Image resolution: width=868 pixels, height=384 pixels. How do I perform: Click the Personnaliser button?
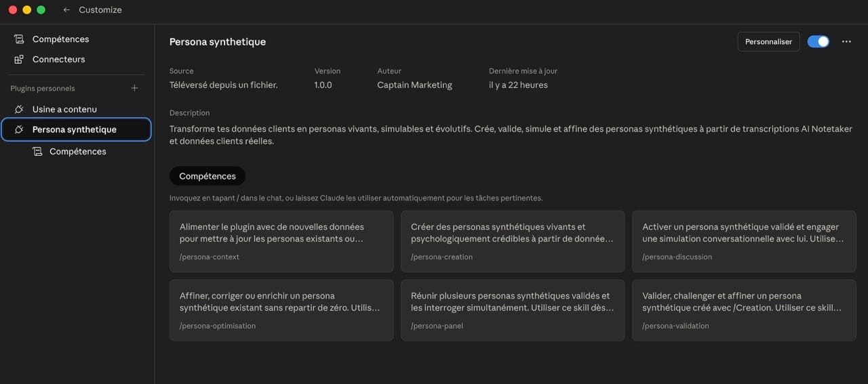tap(768, 42)
